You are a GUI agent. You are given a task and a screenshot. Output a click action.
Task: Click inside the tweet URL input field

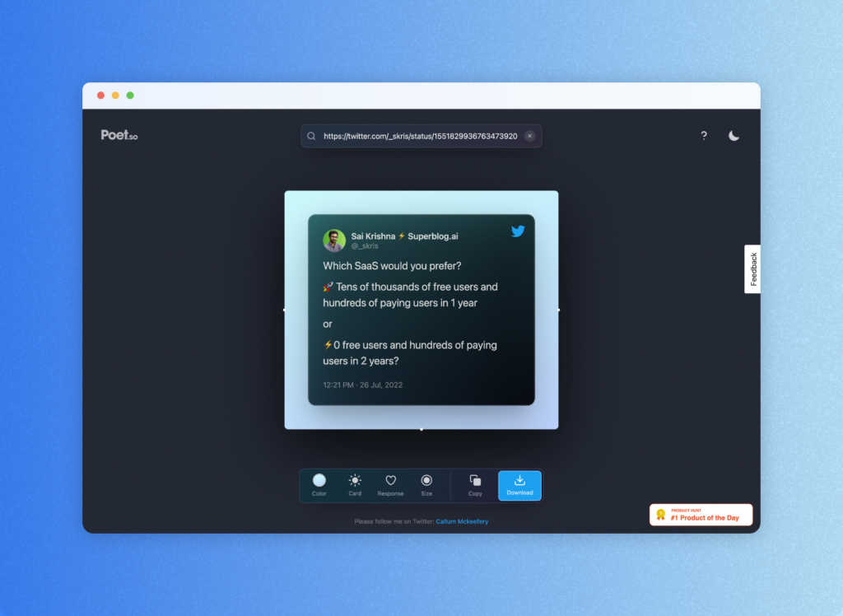420,137
